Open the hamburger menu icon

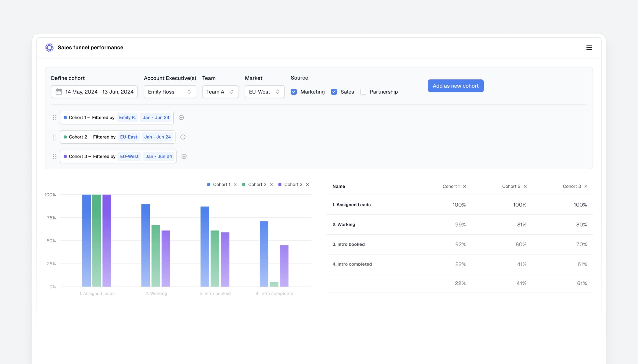pyautogui.click(x=589, y=48)
